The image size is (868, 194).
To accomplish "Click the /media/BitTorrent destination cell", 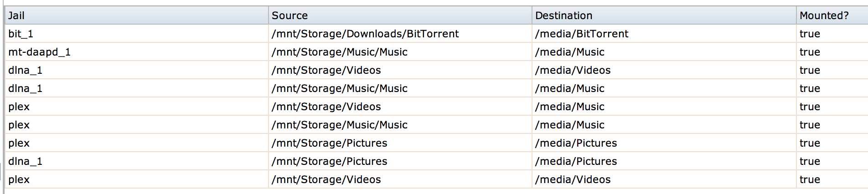I will [582, 34].
